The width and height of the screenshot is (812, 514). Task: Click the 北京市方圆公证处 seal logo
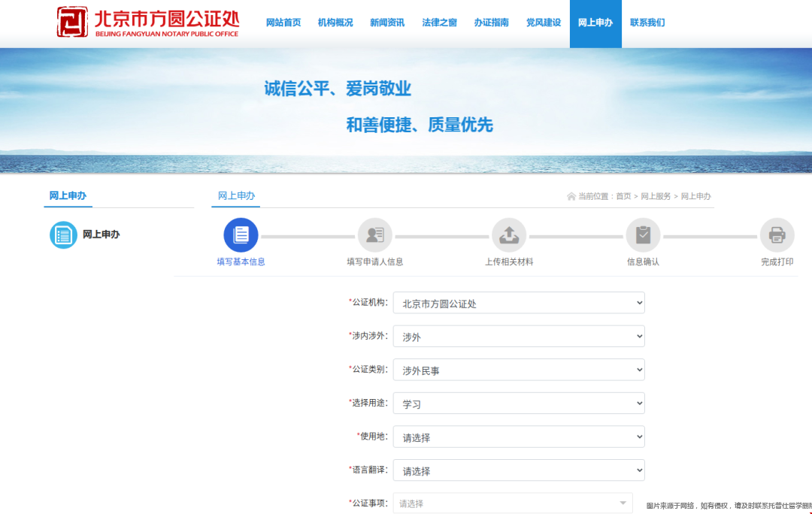[x=71, y=21]
